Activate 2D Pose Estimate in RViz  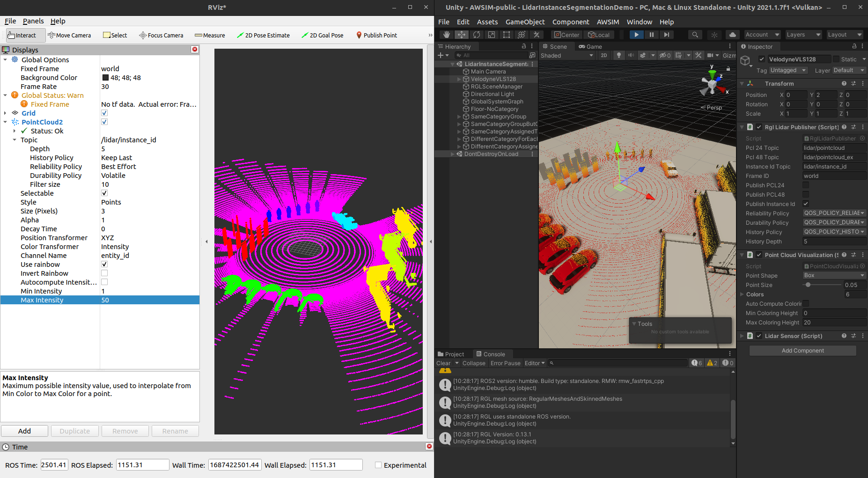264,35
